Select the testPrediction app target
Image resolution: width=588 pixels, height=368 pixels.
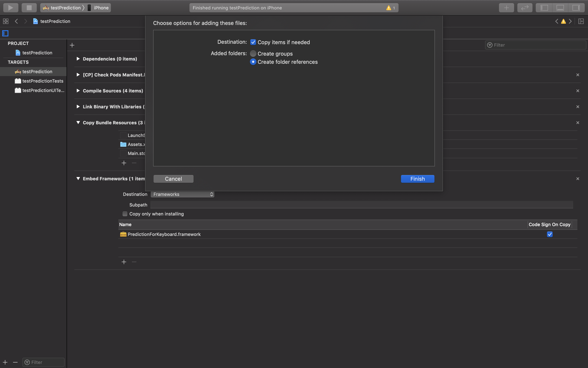[x=33, y=72]
